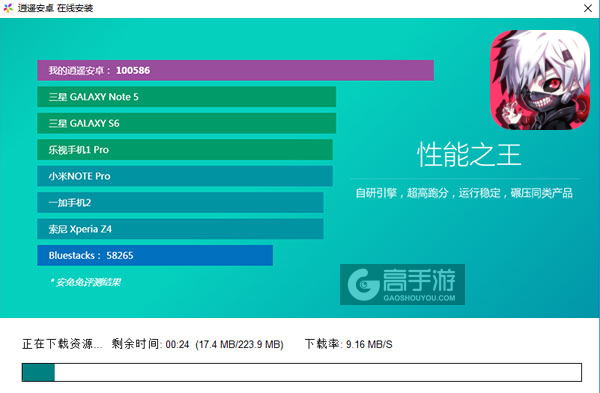
Task: Click the 17.4 MB/223.9 MB size readout
Action: tap(240, 344)
